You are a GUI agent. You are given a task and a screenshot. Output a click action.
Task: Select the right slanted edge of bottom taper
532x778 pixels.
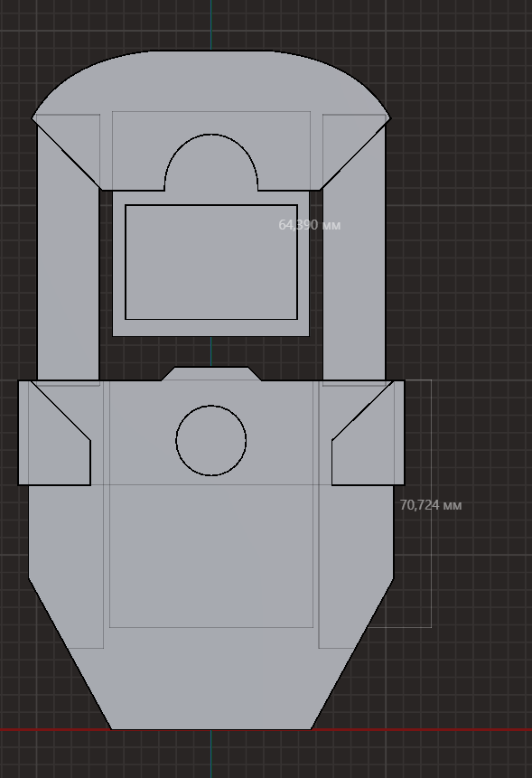352,653
